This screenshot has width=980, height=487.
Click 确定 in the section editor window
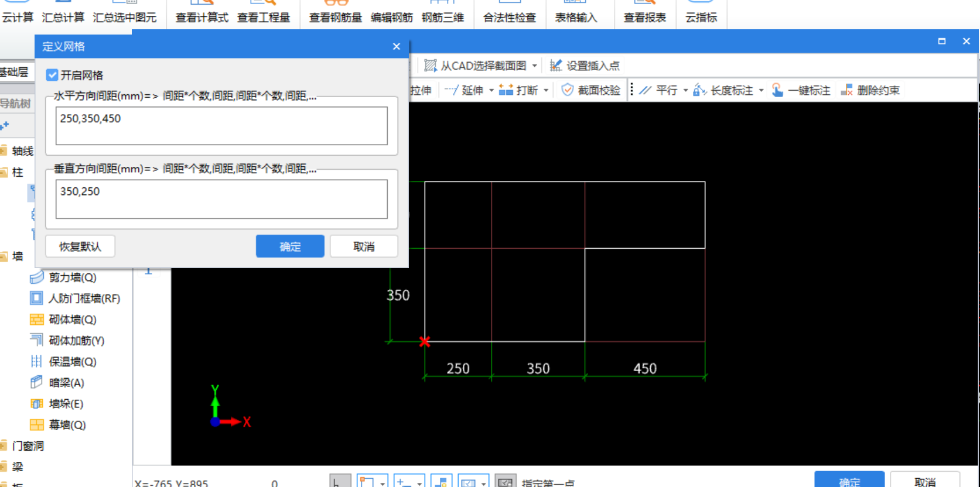tap(849, 480)
